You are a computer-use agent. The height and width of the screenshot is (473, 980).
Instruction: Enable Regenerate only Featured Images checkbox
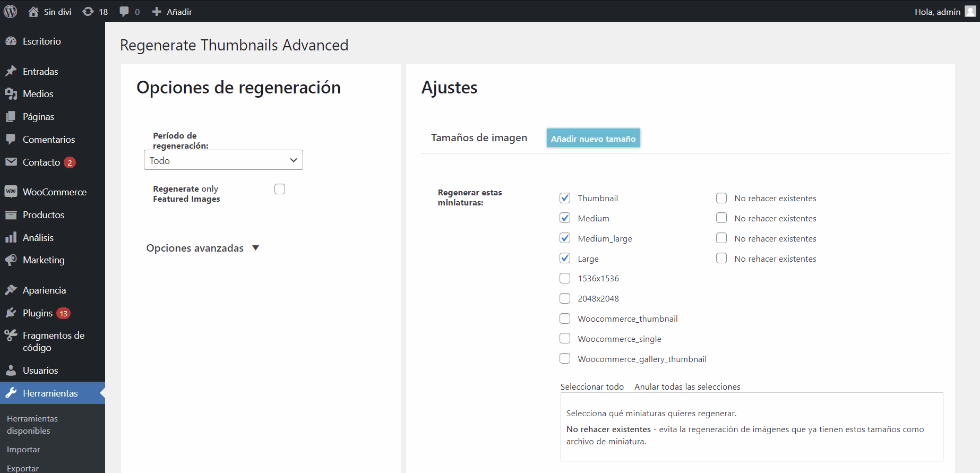pyautogui.click(x=280, y=189)
